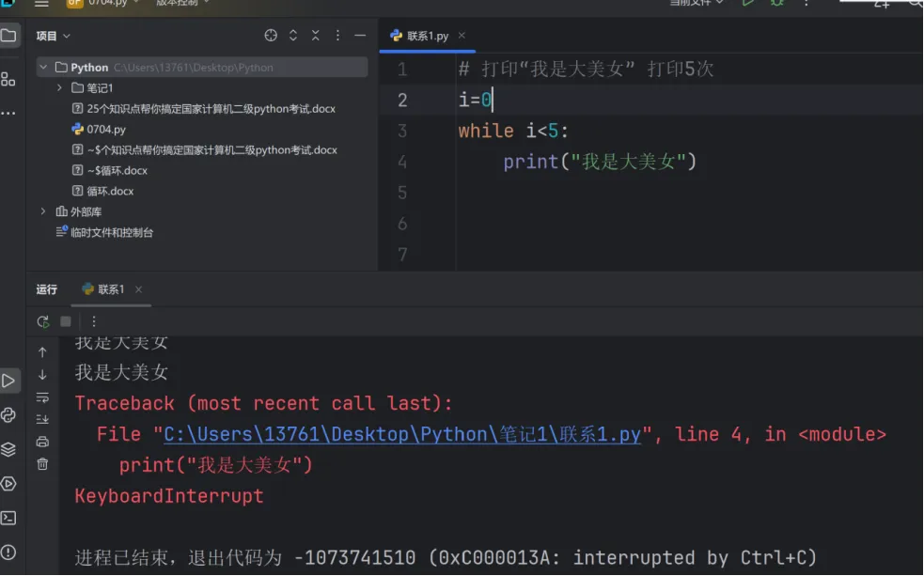Click the 运行 panel title

47,289
